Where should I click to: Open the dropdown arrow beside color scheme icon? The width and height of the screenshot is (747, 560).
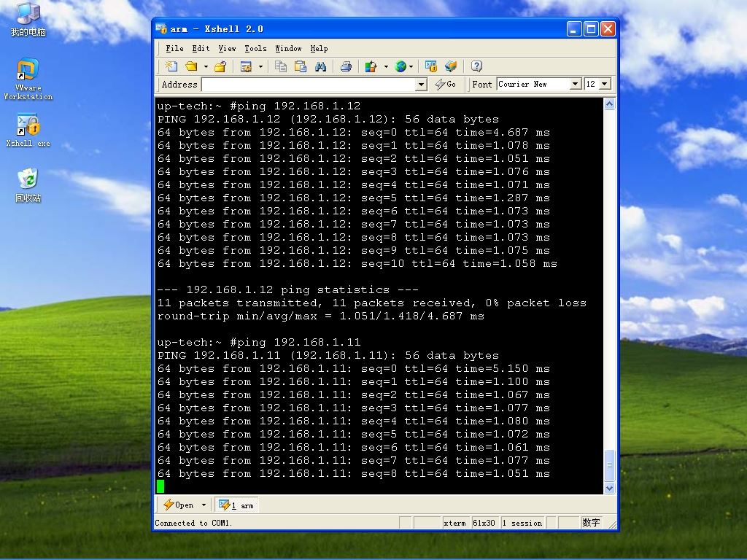click(386, 66)
